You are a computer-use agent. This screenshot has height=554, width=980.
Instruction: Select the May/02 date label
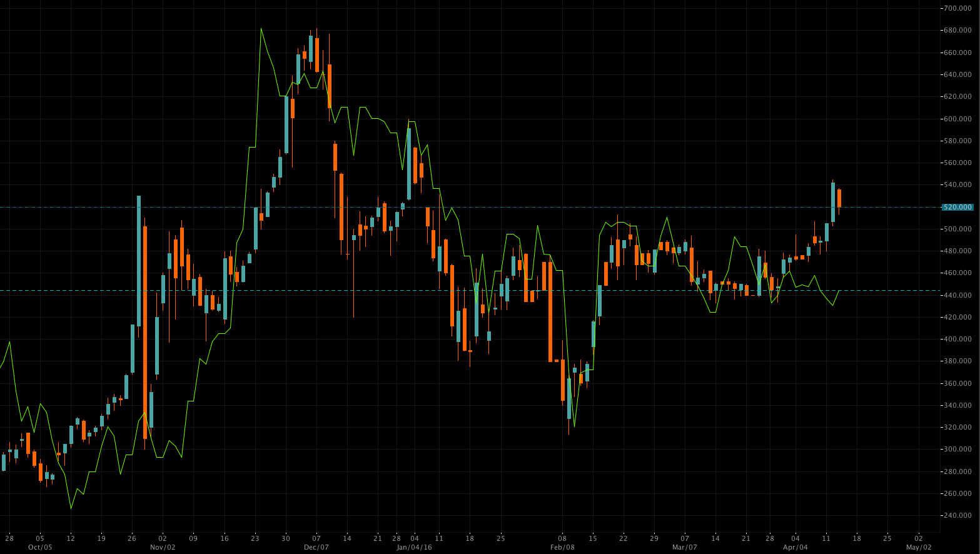point(919,547)
